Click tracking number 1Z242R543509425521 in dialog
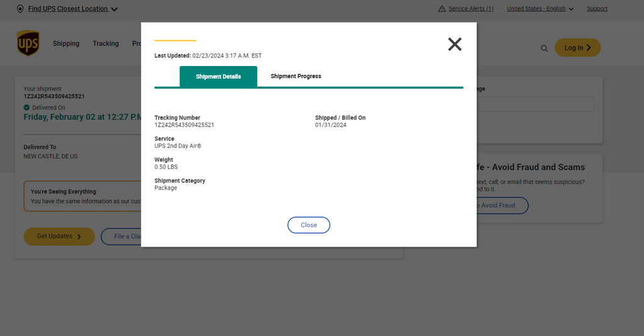Viewport: 644px width, 336px height. click(184, 125)
